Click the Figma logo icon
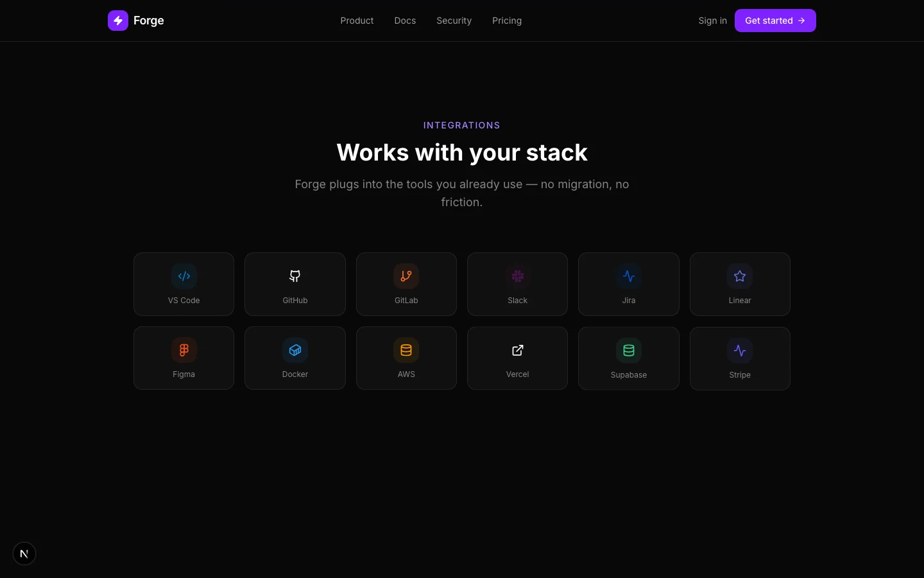924x578 pixels. coord(184,350)
